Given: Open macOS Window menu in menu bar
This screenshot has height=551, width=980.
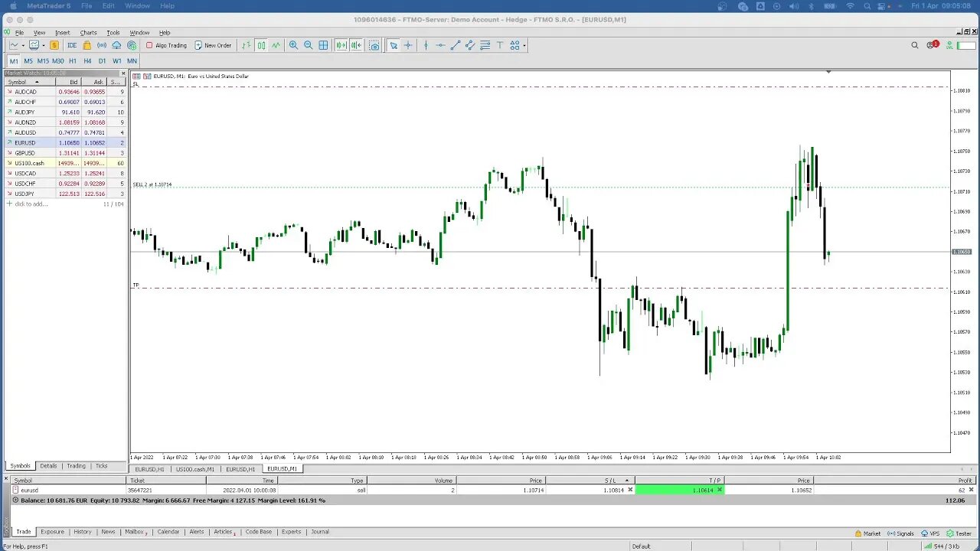Looking at the screenshot, I should point(137,5).
